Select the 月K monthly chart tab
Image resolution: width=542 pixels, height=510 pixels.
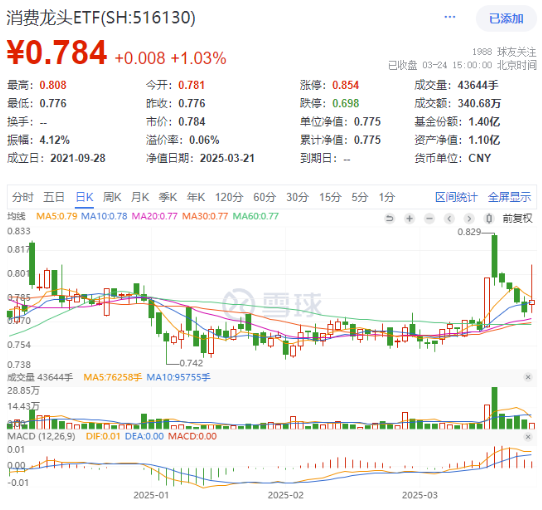[140, 197]
